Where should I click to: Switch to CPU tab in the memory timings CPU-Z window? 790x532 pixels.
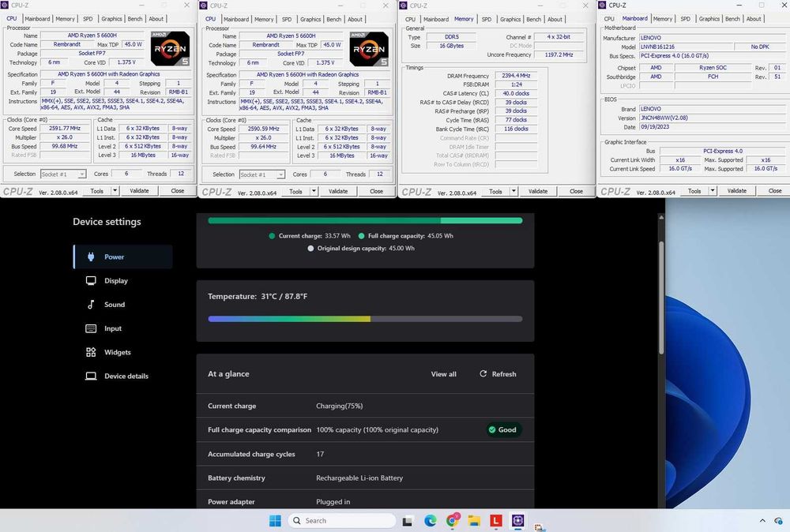click(411, 19)
